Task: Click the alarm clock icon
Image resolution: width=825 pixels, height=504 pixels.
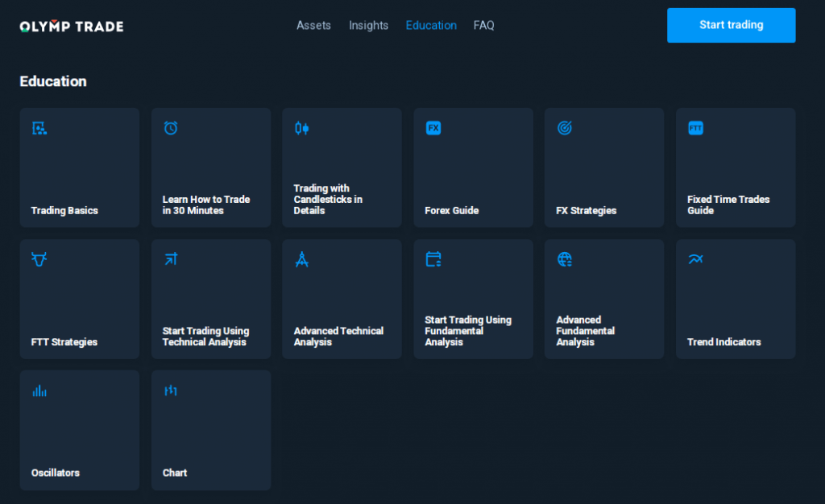Action: (171, 128)
